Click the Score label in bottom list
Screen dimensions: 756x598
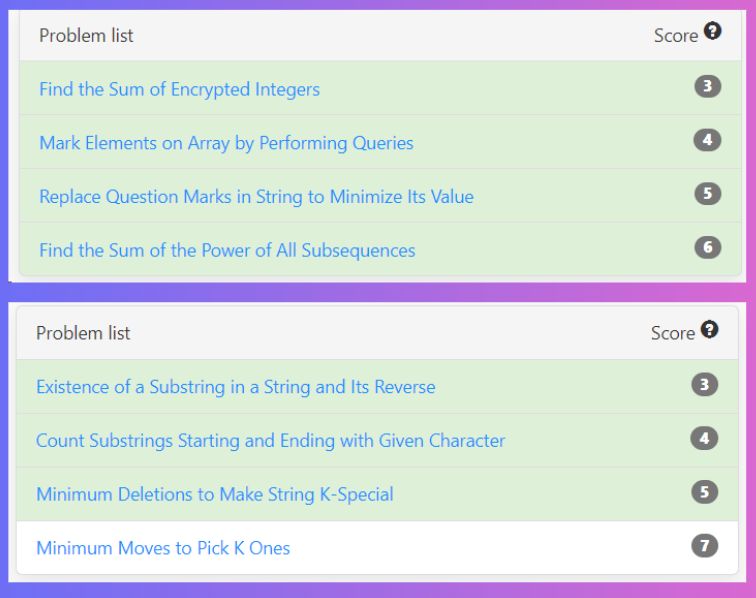pos(673,333)
